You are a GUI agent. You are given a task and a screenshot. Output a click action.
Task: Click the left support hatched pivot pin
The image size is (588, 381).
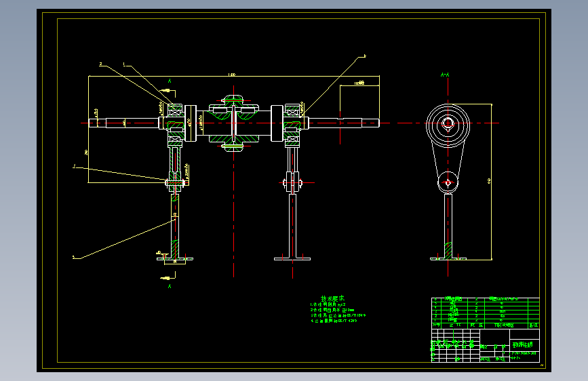tap(175, 183)
